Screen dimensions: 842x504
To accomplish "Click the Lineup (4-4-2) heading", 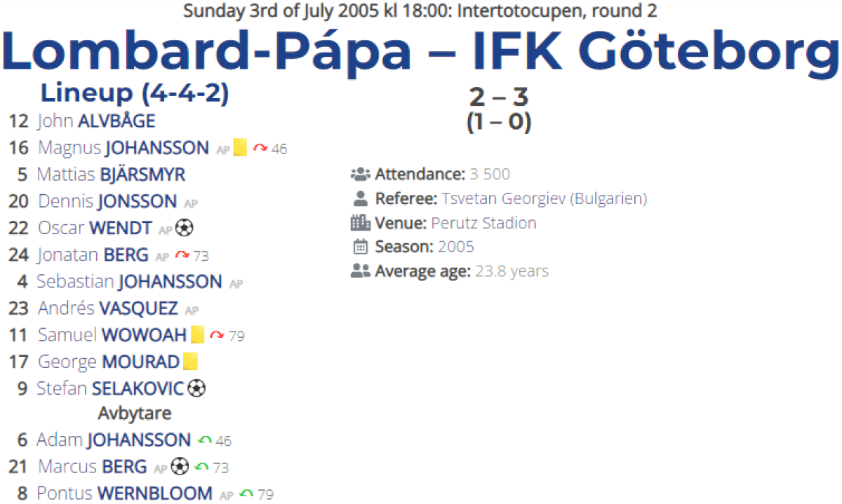I will pos(135,93).
